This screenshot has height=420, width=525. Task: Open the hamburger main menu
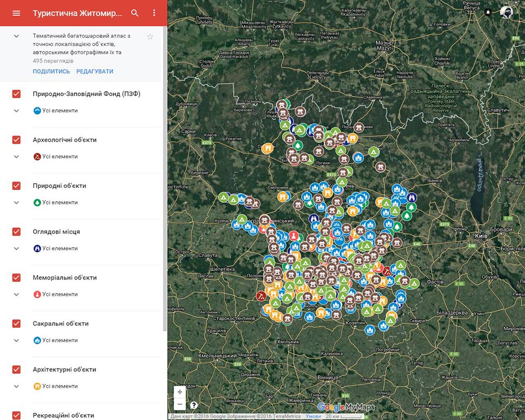[16, 13]
